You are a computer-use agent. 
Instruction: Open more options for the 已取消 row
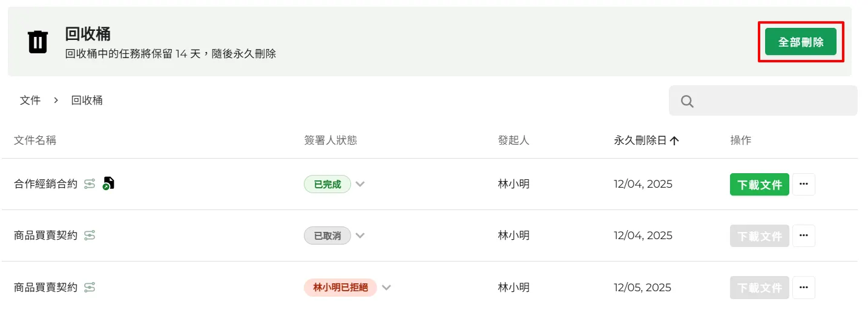tap(804, 236)
